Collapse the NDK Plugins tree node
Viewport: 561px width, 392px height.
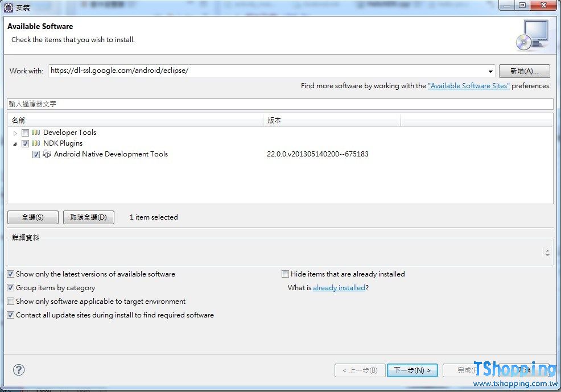(x=15, y=143)
